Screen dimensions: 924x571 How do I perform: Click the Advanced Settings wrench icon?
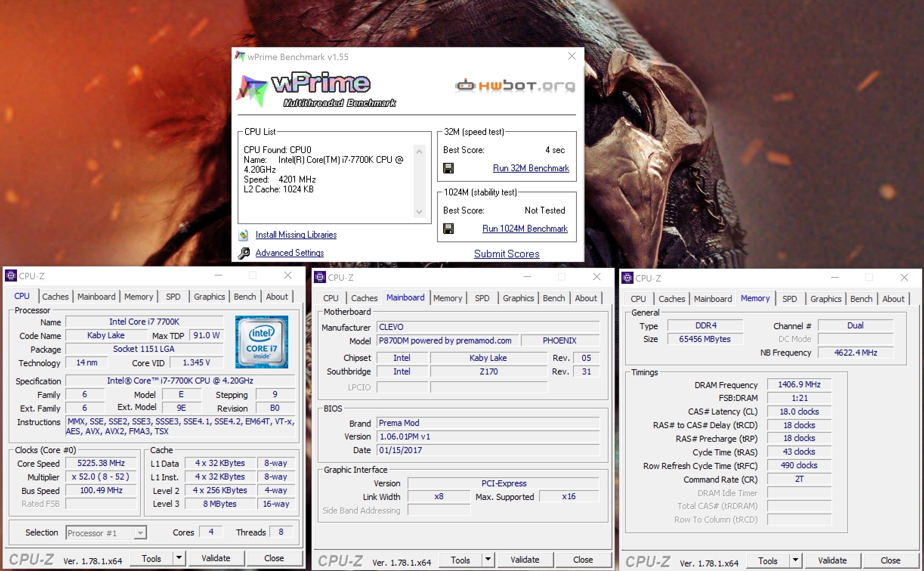pos(244,253)
